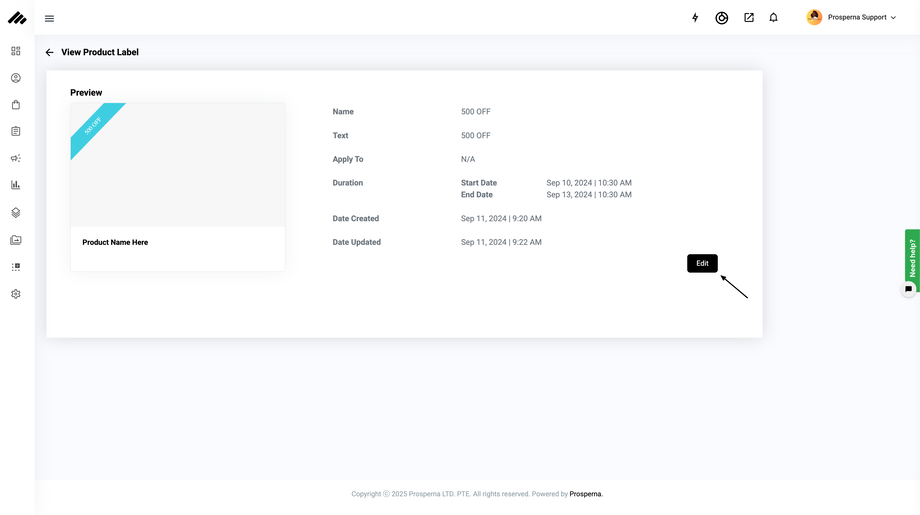
Task: Click the Edit button
Action: 702,263
